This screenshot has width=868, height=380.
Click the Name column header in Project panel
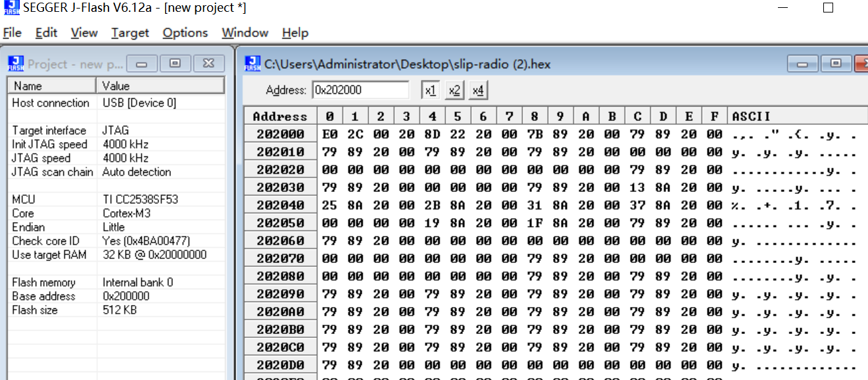coord(53,85)
